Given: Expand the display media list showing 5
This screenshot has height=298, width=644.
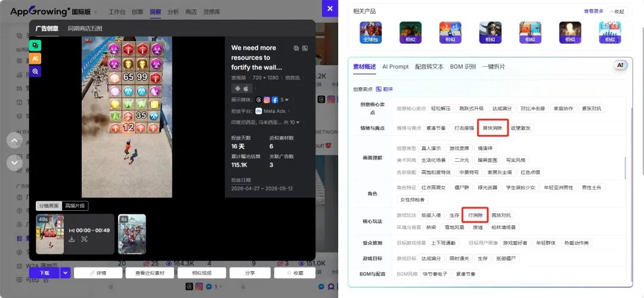Looking at the screenshot, I should [284, 100].
